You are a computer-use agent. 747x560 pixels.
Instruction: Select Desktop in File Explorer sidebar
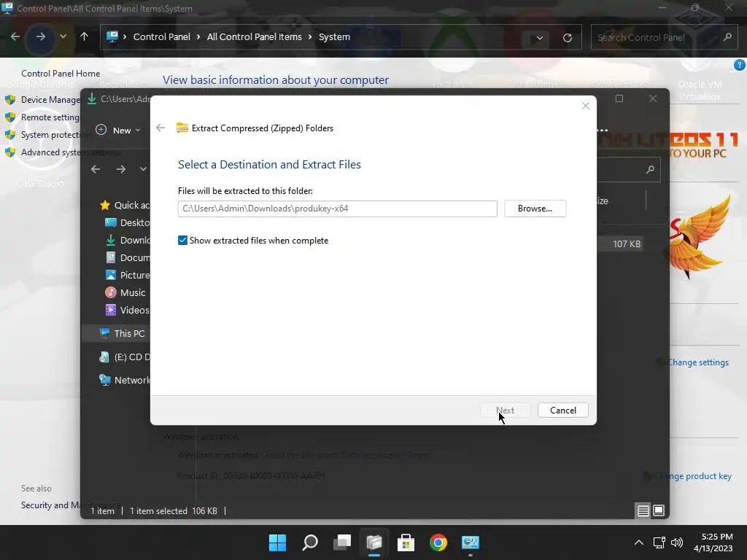click(x=127, y=223)
